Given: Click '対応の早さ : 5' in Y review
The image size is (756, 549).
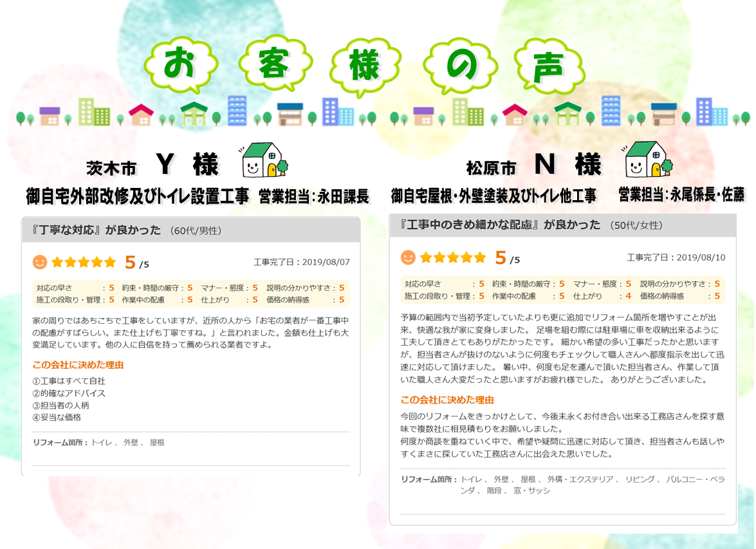Looking at the screenshot, I should coord(75,288).
